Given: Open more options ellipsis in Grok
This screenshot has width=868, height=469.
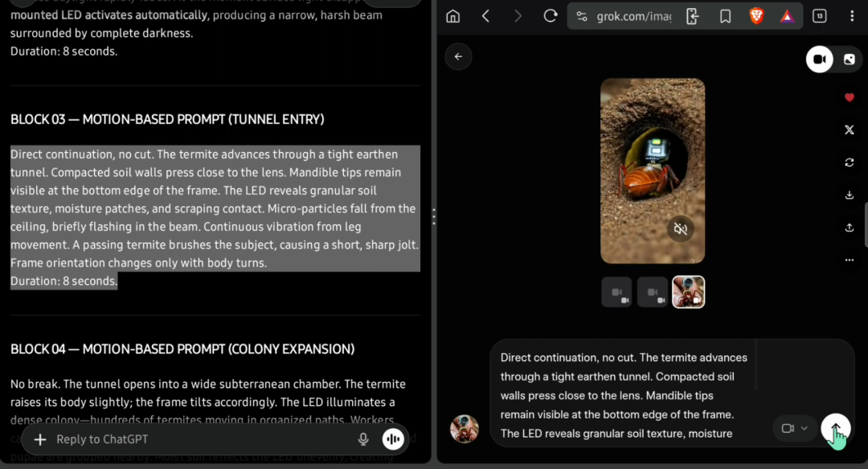Looking at the screenshot, I should (x=850, y=260).
